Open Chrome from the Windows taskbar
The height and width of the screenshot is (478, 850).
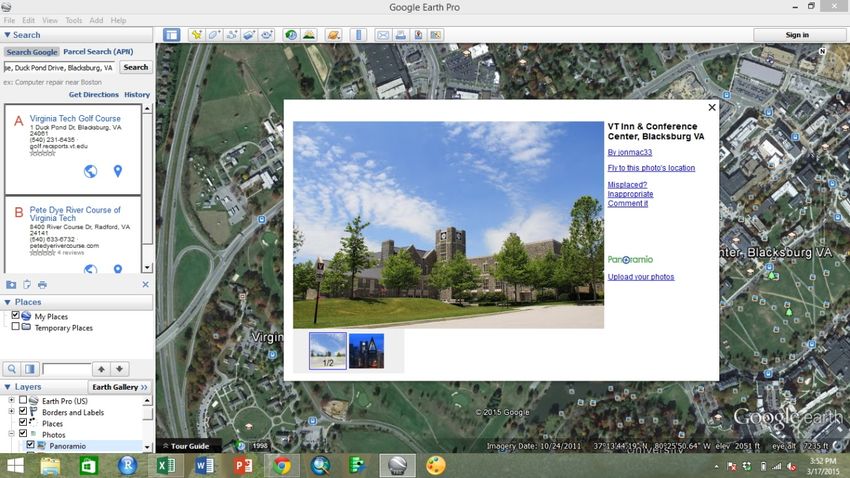pos(281,466)
